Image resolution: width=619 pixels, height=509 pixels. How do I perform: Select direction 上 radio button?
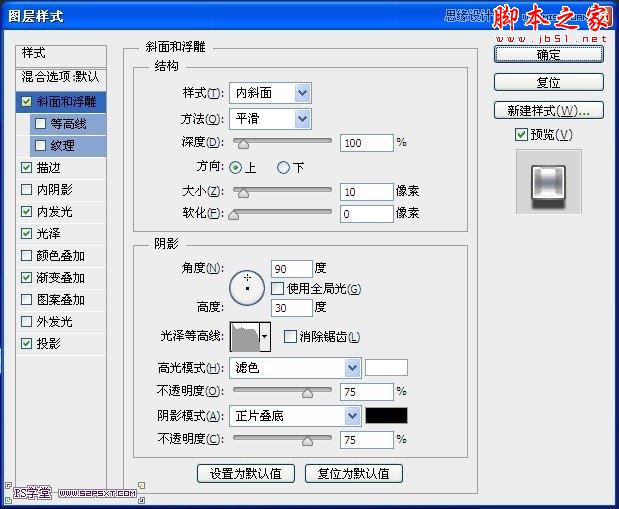[x=235, y=168]
